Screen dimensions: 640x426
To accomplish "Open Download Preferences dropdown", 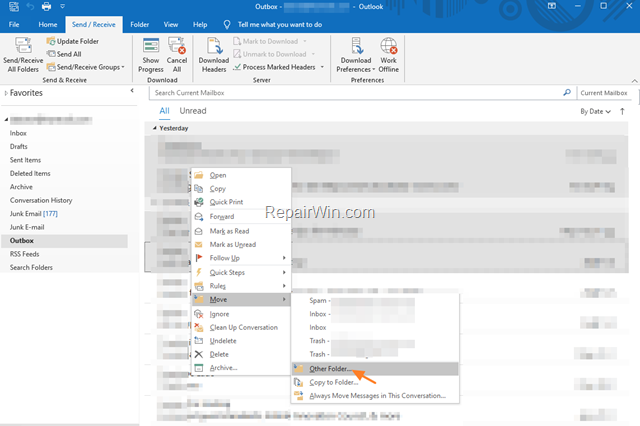I will point(356,64).
